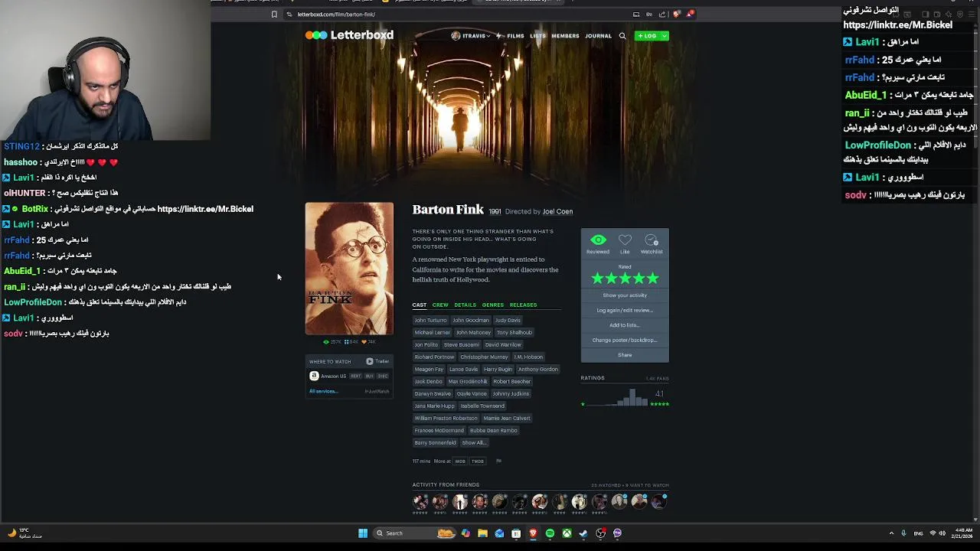Open OBS Studio from the taskbar
Image resolution: width=980 pixels, height=551 pixels.
600,533
